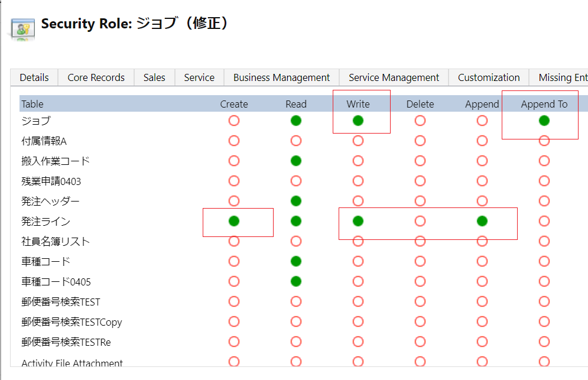The height and width of the screenshot is (380, 588).
Task: Enable Write privilege for 発注ヘッダー
Action: [358, 201]
